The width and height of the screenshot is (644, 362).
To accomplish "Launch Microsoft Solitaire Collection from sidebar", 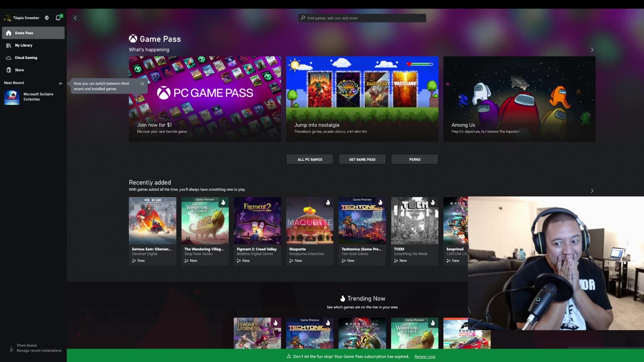I will [x=33, y=97].
